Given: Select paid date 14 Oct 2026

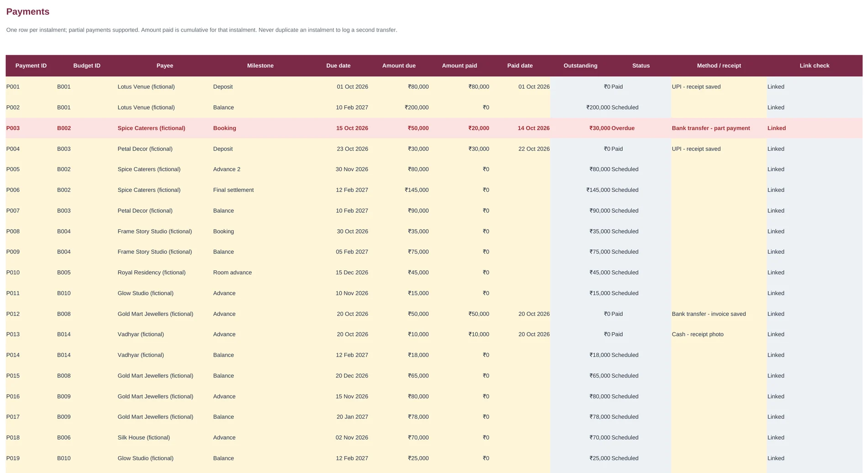Looking at the screenshot, I should pos(520,128).
